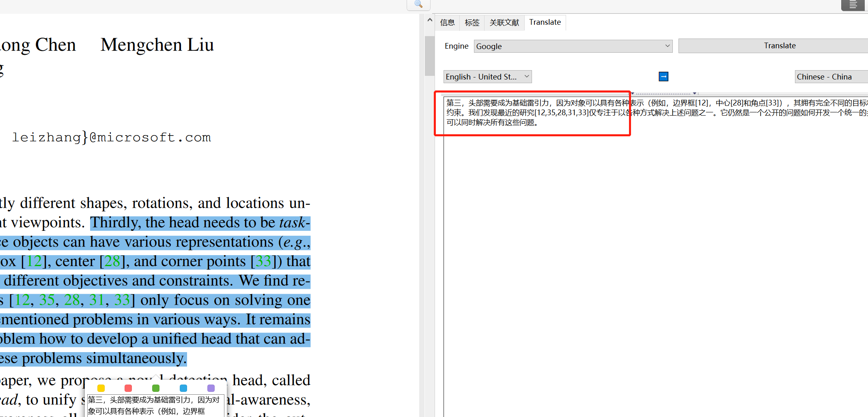The height and width of the screenshot is (417, 868).
Task: Switch to the 信息 tab
Action: coord(447,22)
